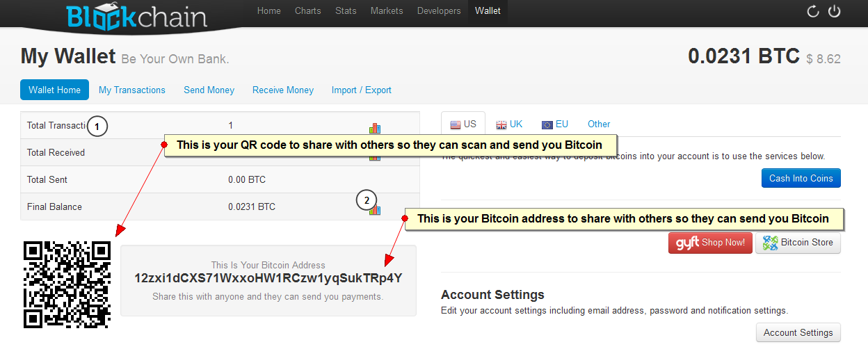Open the Account Settings button
The image size is (868, 356).
coord(798,332)
